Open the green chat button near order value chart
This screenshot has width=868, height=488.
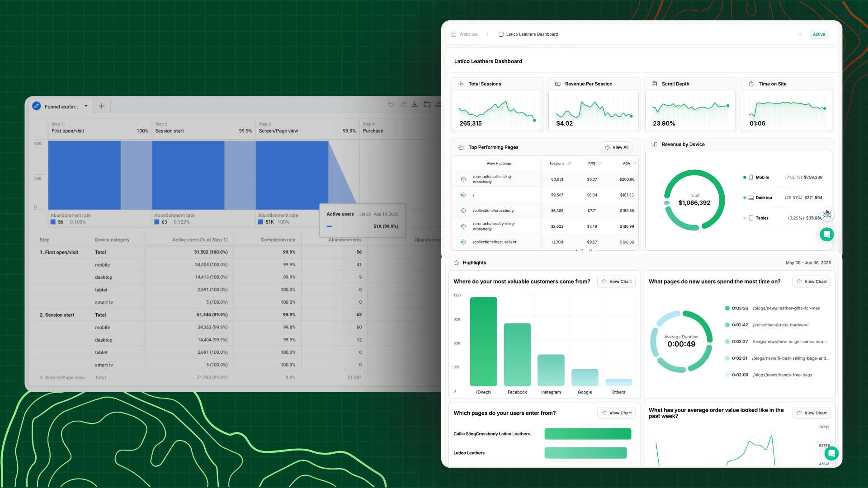pyautogui.click(x=831, y=453)
